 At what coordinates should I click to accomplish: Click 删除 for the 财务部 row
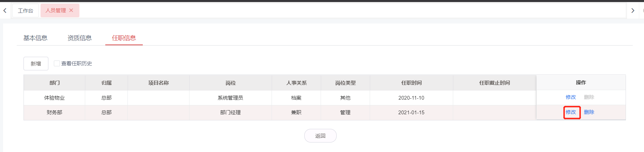tap(589, 112)
